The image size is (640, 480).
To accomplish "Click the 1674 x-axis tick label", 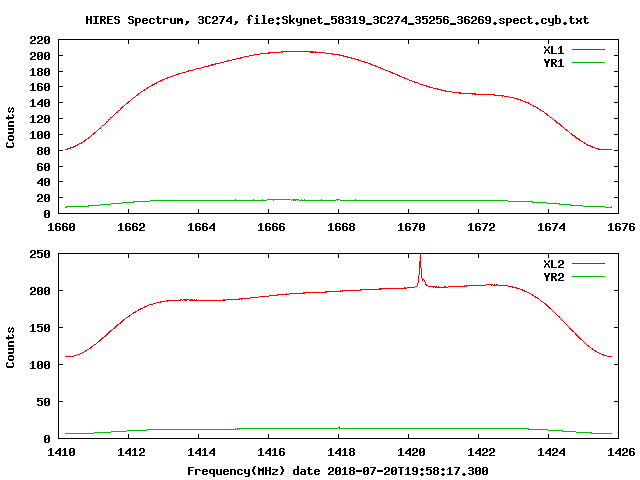I will click(551, 227).
